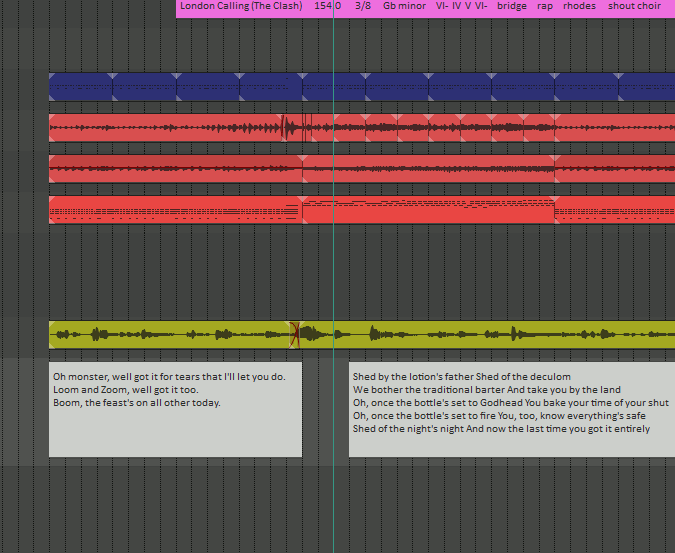The image size is (675, 553).
Task: Click the "London Calling (The Clash)" title label
Action: 240,7
